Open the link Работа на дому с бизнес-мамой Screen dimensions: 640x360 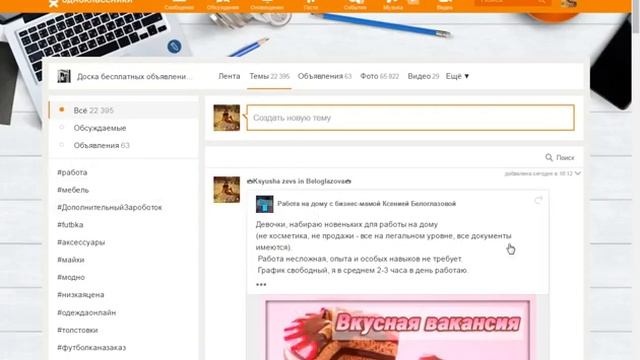tap(367, 203)
